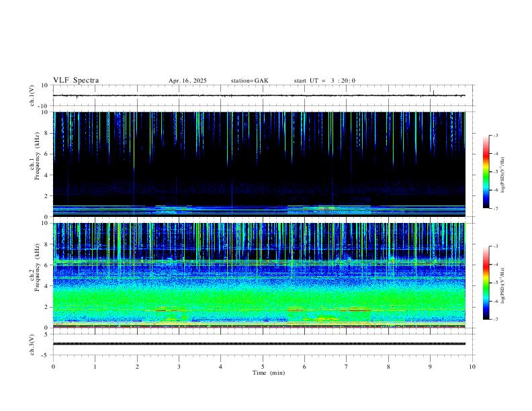This screenshot has width=532, height=411.
Task: Click the 'ch.1(V)' waveform axis label
Action: tap(32, 95)
